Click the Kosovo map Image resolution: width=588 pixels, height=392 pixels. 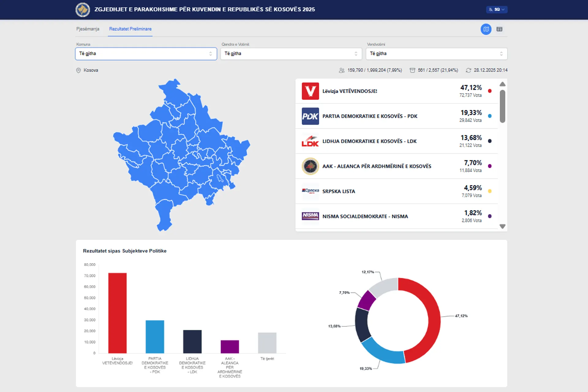point(181,155)
